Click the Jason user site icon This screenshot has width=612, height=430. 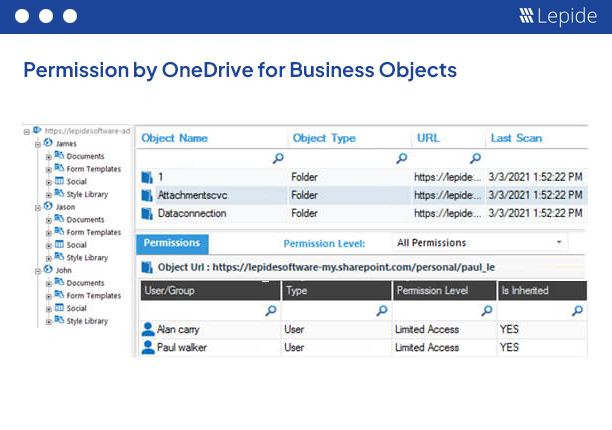[48, 206]
